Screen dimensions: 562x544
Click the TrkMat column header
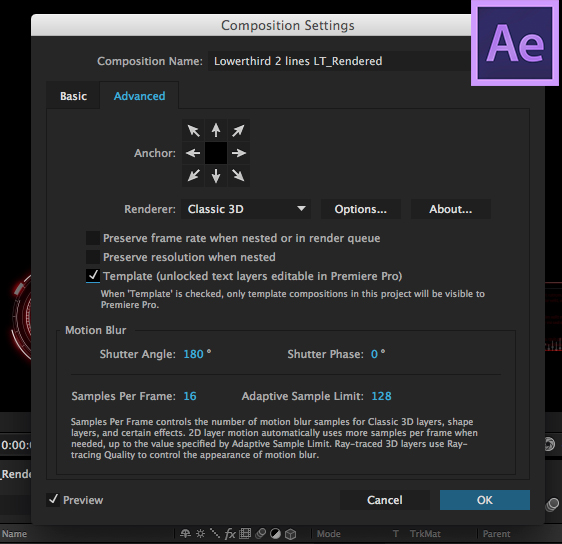coord(425,534)
